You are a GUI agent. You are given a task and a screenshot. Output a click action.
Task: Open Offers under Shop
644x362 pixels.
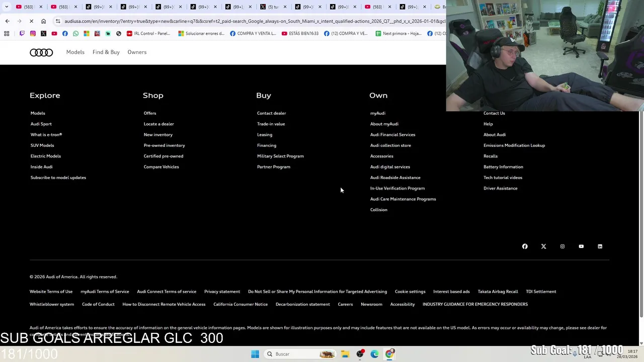pos(150,113)
